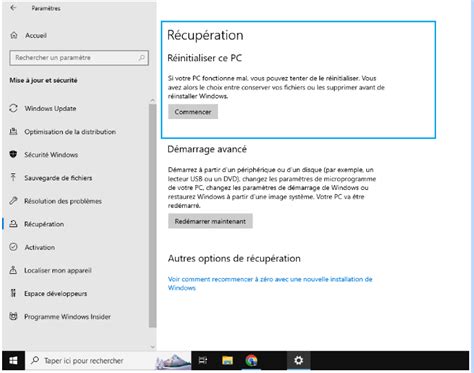This screenshot has width=474, height=373.
Task: Click the Rechercher un paramètre field
Action: coord(79,58)
